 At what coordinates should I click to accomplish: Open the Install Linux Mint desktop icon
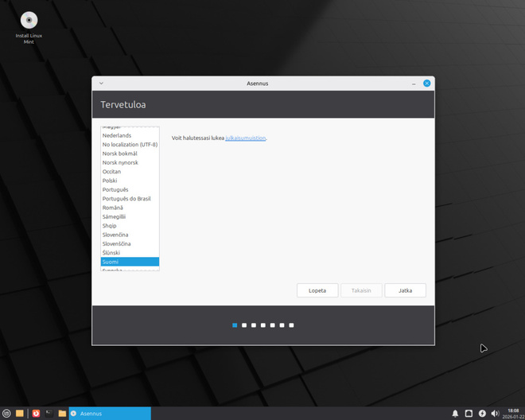coord(29,28)
